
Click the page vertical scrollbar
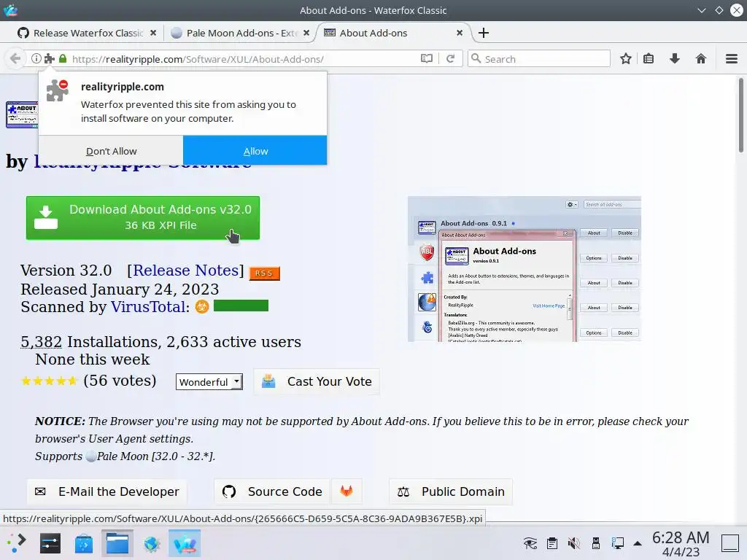(x=741, y=115)
